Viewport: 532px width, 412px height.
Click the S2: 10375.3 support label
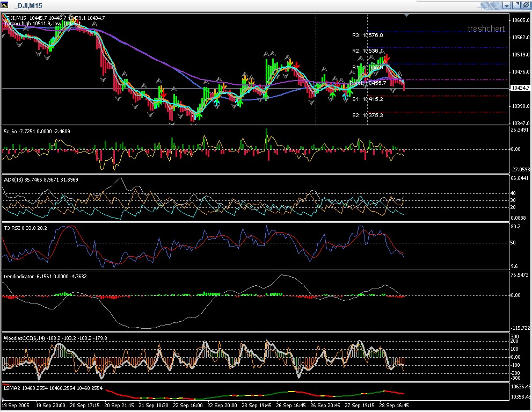click(x=367, y=115)
